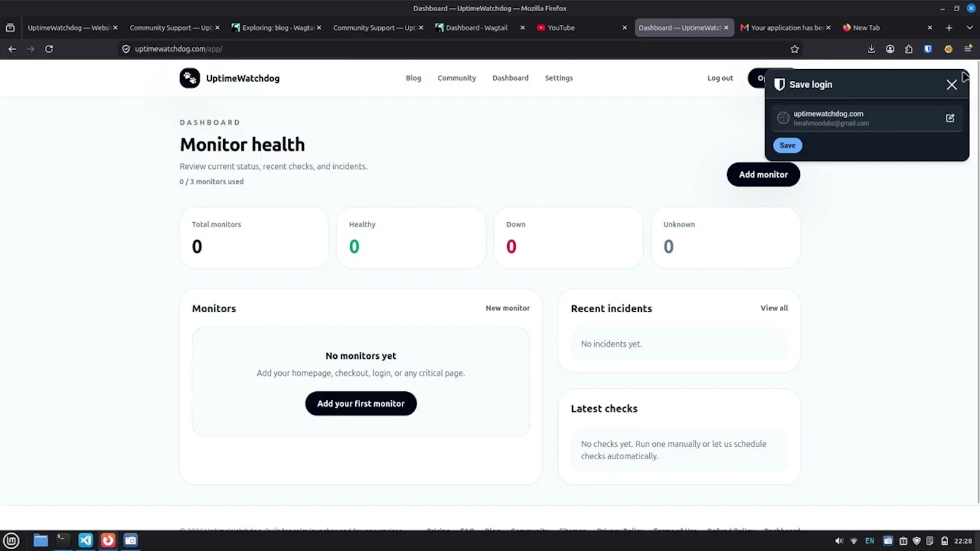The image size is (980, 551).
Task: Click the Add monitor button
Action: coord(763,174)
